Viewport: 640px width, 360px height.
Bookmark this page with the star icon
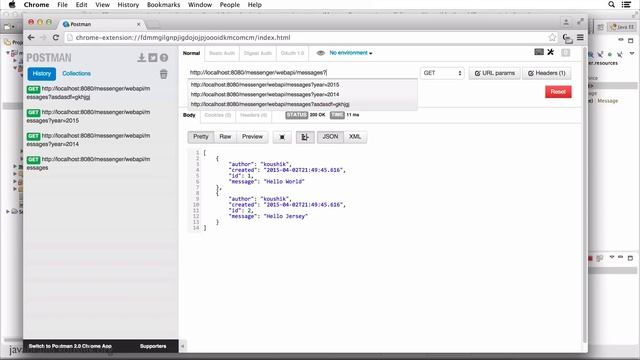coord(552,38)
